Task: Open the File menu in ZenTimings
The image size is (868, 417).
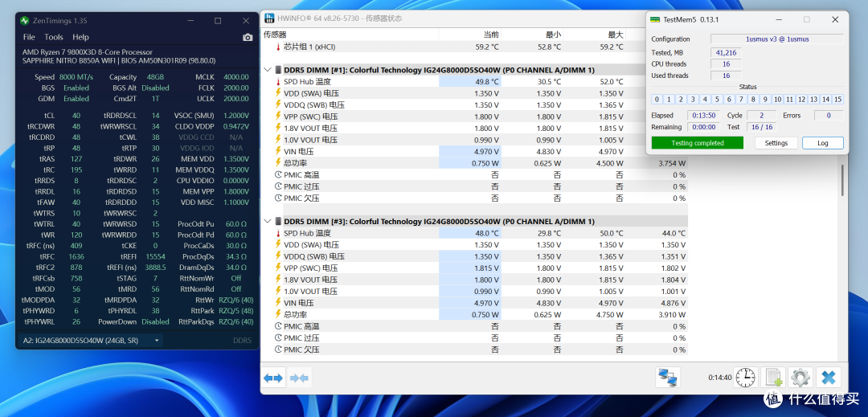Action: (29, 37)
